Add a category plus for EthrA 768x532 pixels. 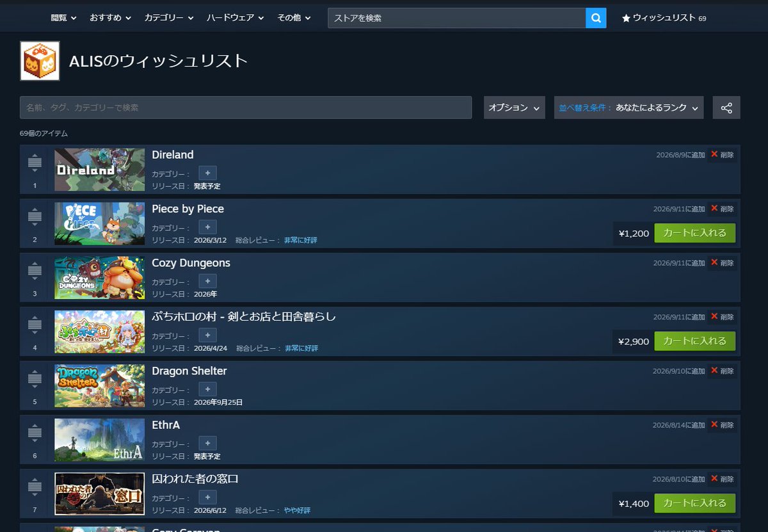point(207,444)
